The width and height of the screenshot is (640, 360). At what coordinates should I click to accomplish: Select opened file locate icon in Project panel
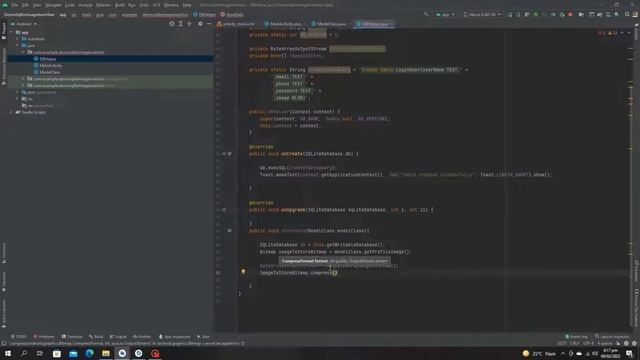pyautogui.click(x=172, y=24)
